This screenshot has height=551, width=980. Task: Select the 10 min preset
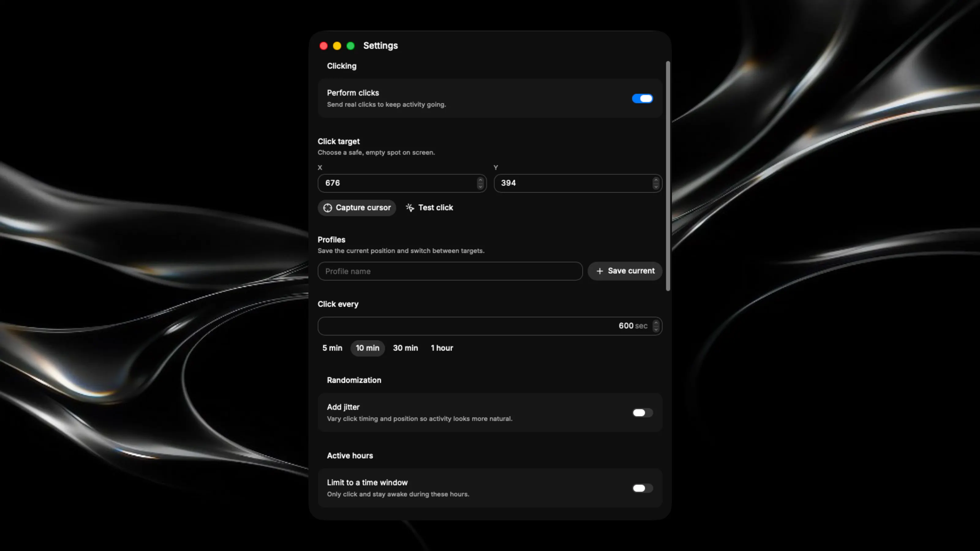tap(367, 348)
